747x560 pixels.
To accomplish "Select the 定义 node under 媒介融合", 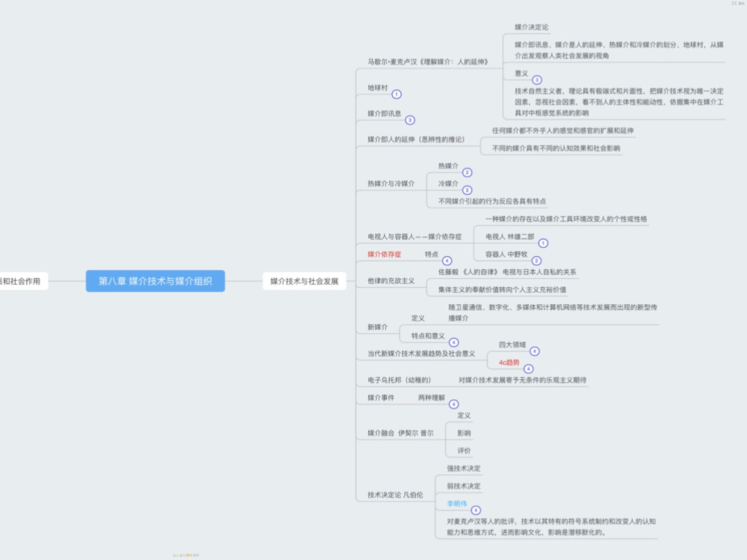I will (x=464, y=415).
